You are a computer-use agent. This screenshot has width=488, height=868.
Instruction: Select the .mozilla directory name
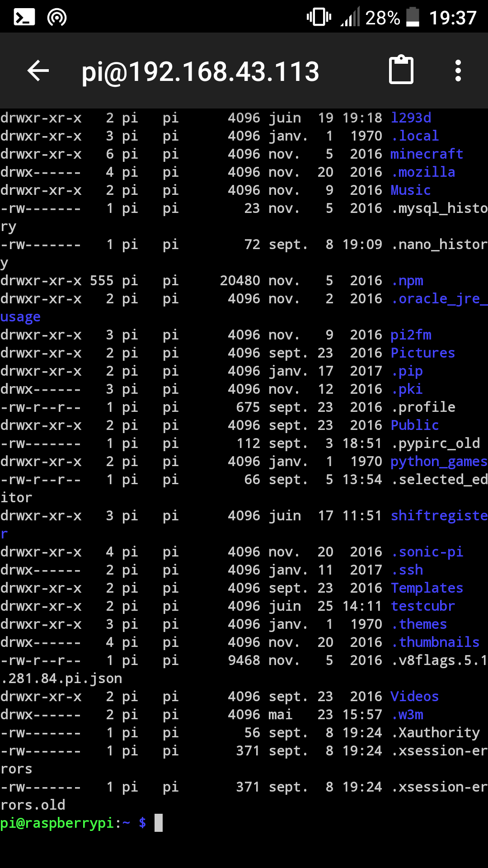423,172
